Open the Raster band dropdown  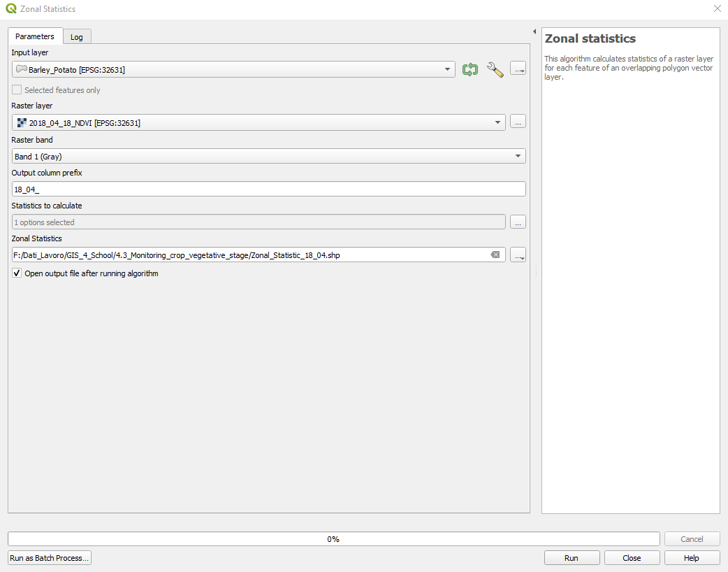click(268, 156)
